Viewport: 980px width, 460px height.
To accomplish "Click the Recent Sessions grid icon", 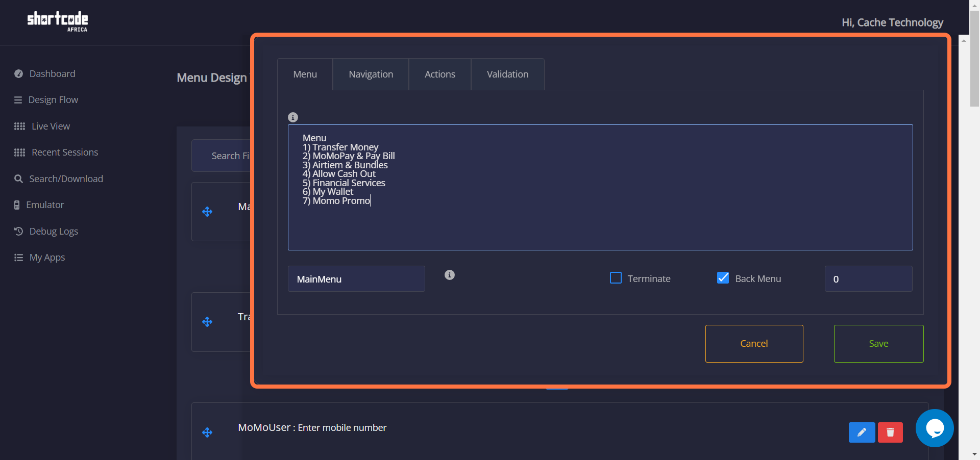I will 19,152.
